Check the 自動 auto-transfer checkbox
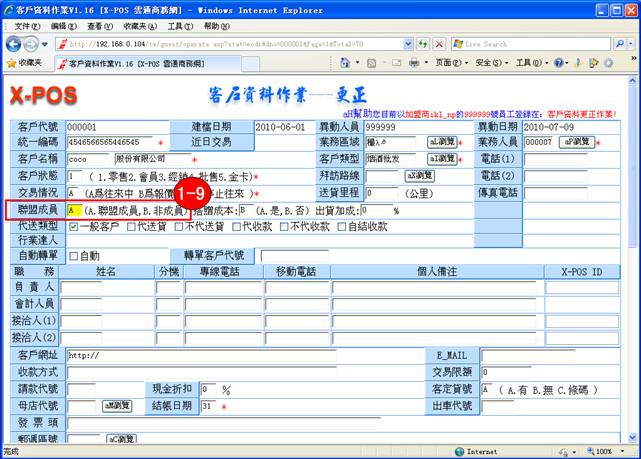This screenshot has width=641, height=459. coord(72,256)
